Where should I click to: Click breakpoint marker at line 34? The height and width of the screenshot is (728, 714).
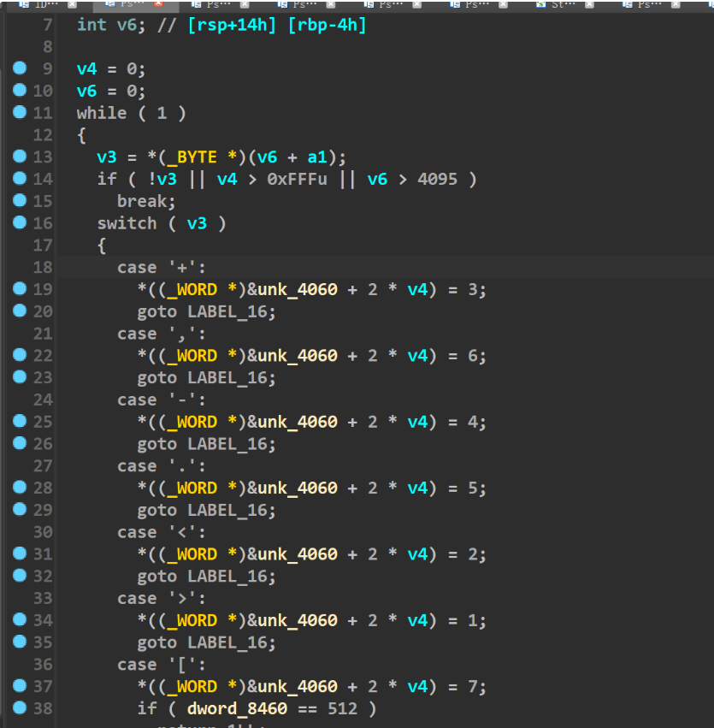[x=21, y=619]
